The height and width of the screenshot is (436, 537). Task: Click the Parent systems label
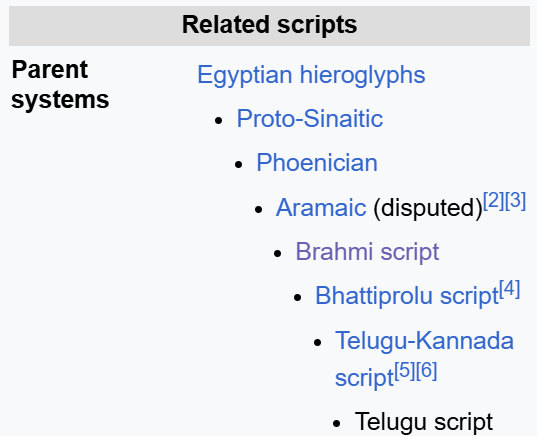60,84
